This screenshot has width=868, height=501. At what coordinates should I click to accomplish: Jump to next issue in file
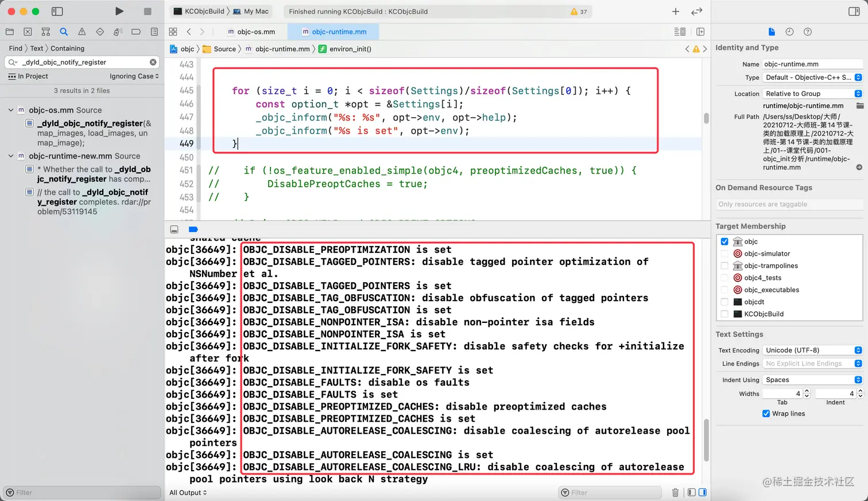click(x=705, y=49)
